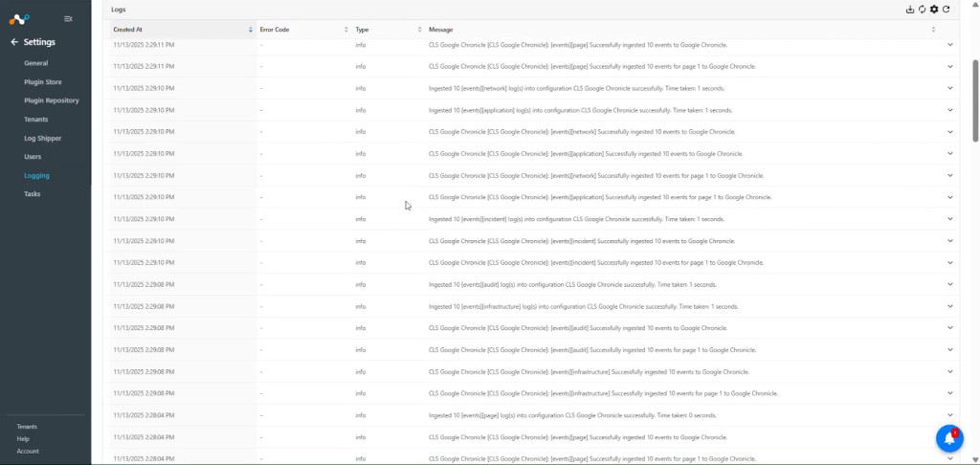Click error code dash in 'Ingested 10 [events][incident]' row
Image resolution: width=980 pixels, height=465 pixels.
261,219
